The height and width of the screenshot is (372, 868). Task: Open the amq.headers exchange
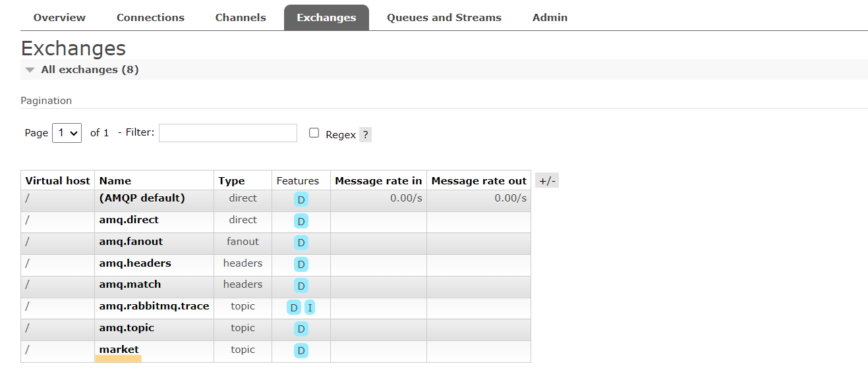pos(135,263)
